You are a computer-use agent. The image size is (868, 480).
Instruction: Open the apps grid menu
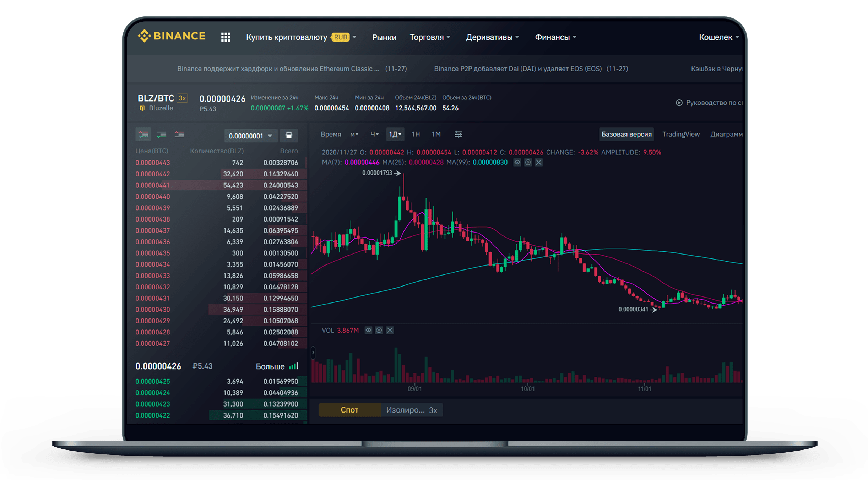click(x=226, y=37)
